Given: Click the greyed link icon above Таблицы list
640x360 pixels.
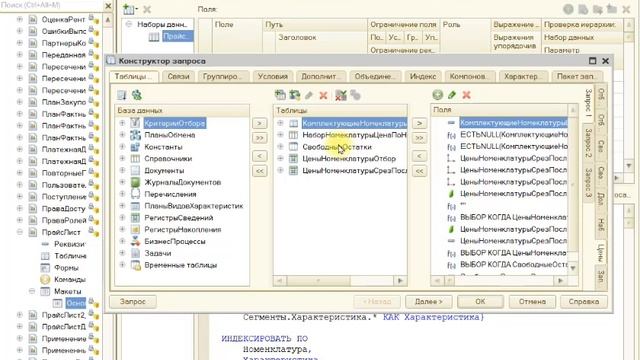Looking at the screenshot, I should (x=356, y=95).
